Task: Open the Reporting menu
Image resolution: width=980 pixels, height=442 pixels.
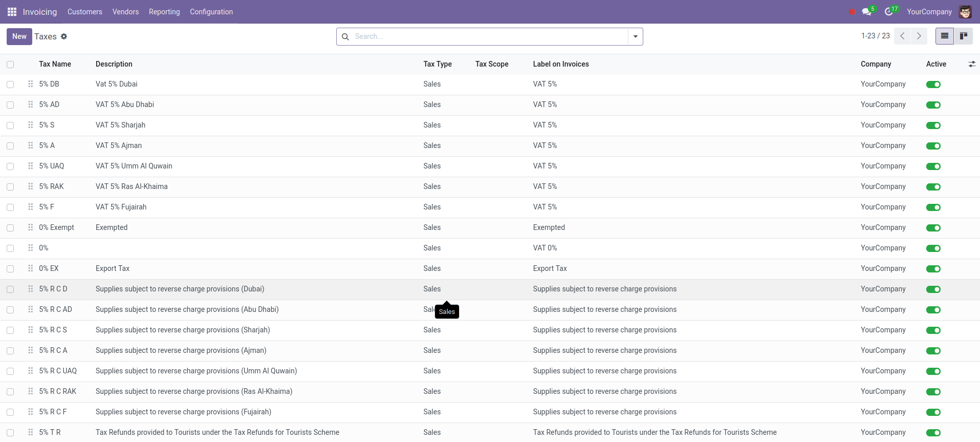Action: pos(164,12)
